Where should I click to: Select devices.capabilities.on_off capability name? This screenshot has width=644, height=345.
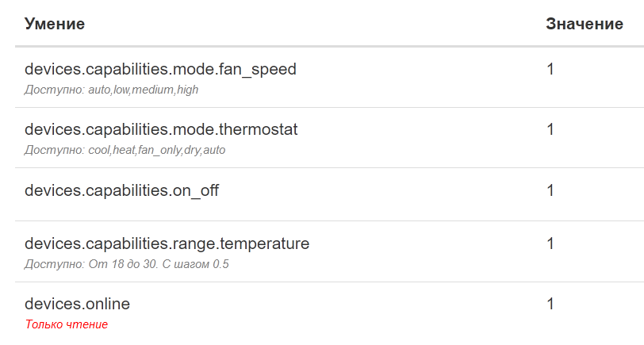click(x=121, y=190)
